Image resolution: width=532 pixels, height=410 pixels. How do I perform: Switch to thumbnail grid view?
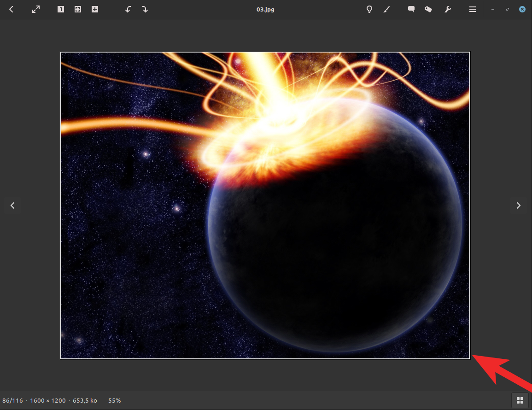(x=520, y=400)
